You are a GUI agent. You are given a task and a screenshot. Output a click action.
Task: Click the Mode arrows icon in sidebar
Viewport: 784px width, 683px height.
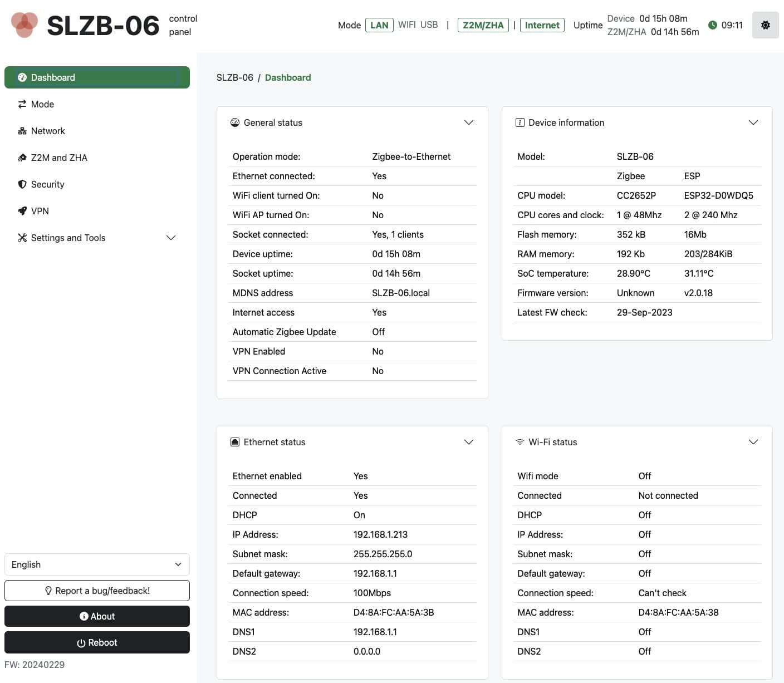coord(22,104)
